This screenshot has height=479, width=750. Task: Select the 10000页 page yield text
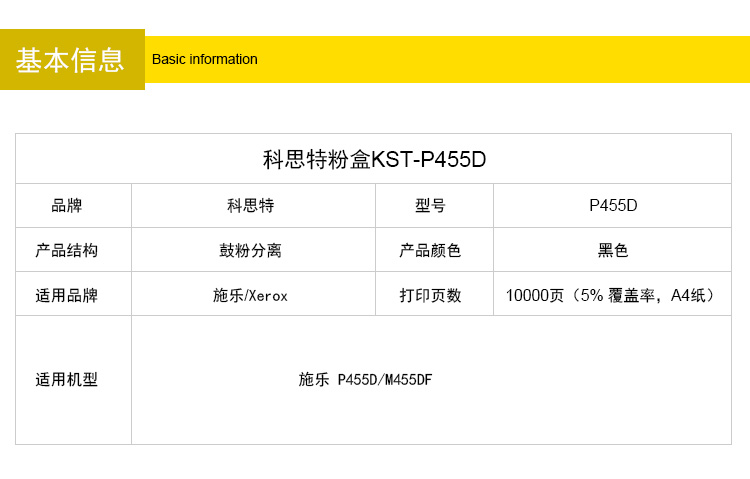(x=535, y=295)
